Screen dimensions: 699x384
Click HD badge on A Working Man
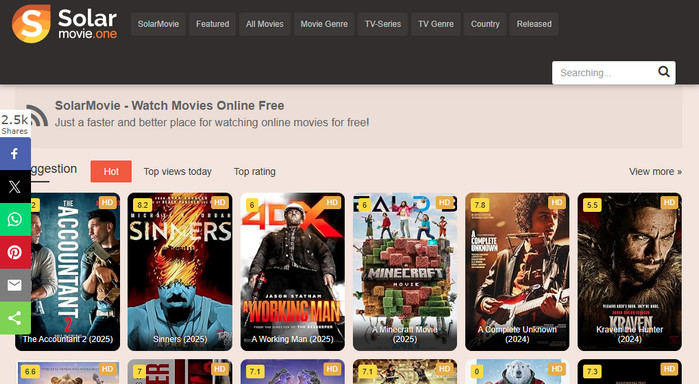tap(332, 202)
